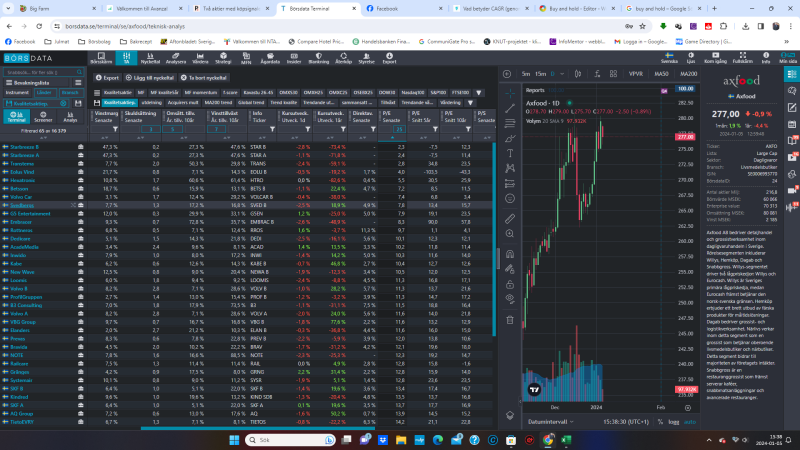
Task: Select the chart text tool
Action: (510, 153)
